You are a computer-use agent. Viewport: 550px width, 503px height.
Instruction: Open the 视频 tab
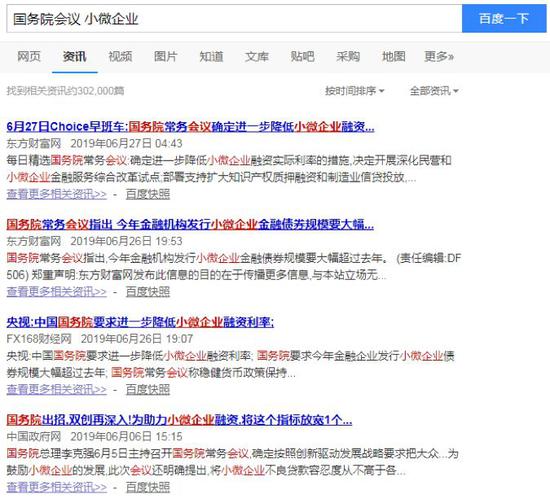[x=120, y=56]
